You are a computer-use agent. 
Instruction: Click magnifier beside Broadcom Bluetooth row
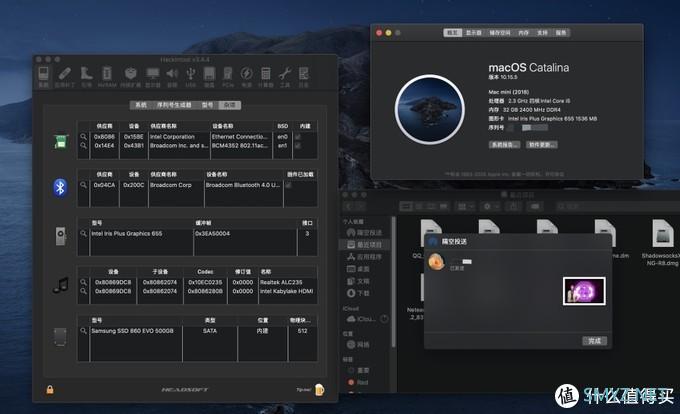[x=83, y=185]
